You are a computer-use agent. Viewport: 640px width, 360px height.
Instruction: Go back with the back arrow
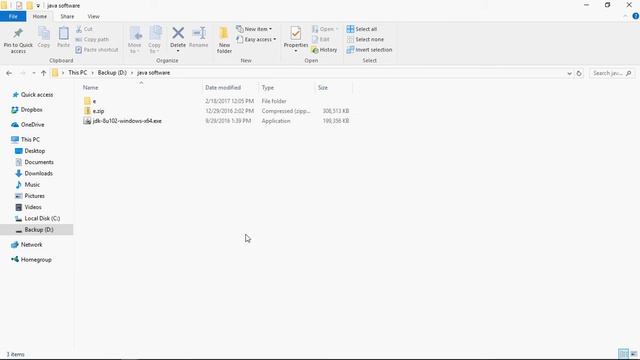9,73
